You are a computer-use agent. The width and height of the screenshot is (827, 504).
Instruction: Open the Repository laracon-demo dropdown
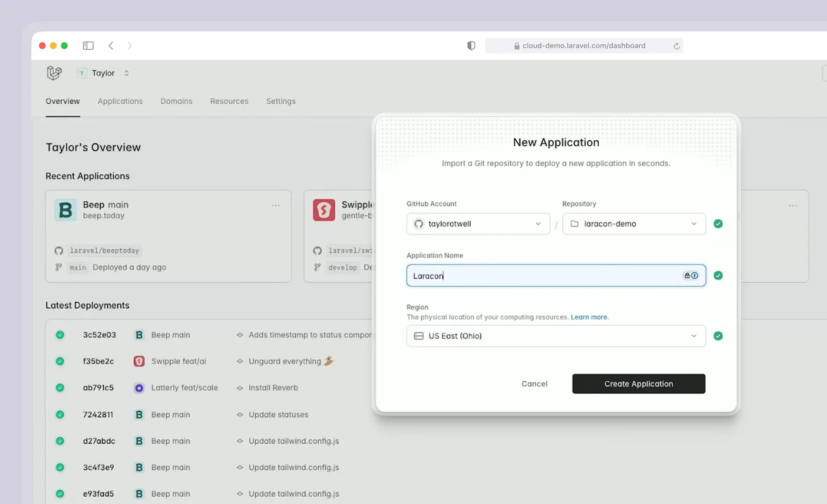634,224
